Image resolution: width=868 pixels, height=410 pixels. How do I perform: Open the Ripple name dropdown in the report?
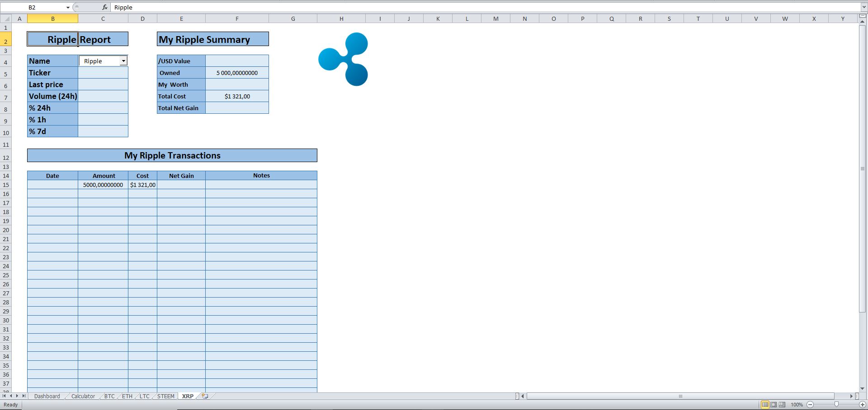coord(124,61)
